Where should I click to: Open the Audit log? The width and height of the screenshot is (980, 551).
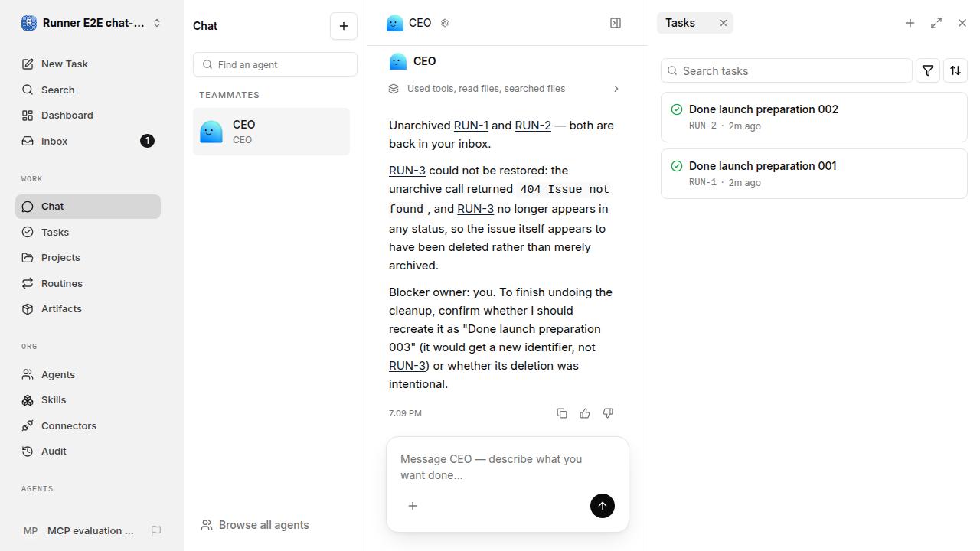click(88, 452)
